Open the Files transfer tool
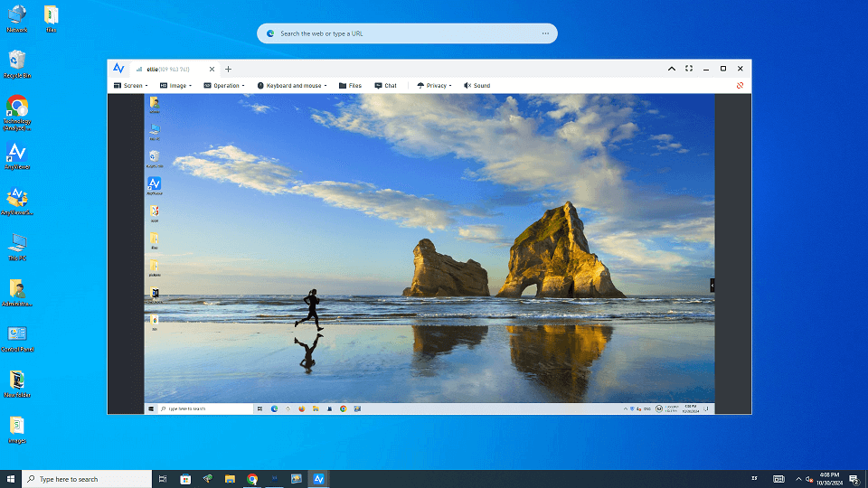868x488 pixels. (350, 86)
